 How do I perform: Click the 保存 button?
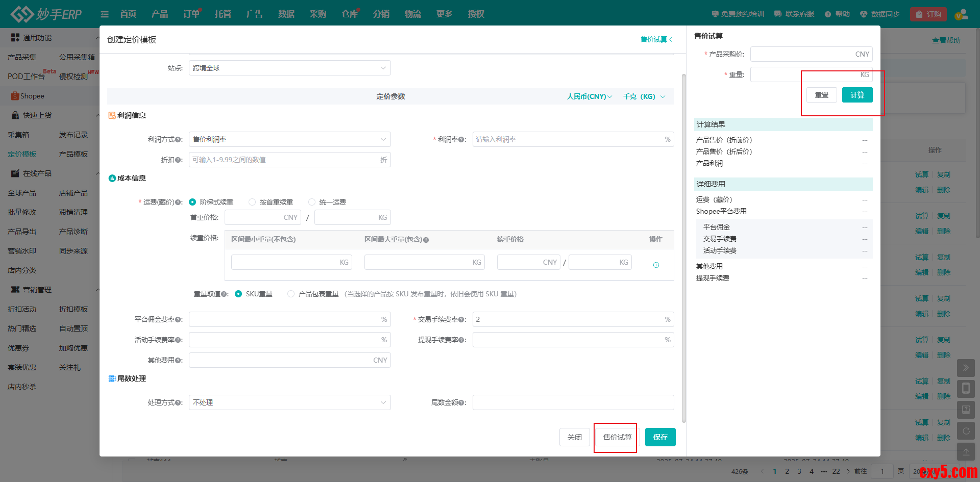pos(660,437)
